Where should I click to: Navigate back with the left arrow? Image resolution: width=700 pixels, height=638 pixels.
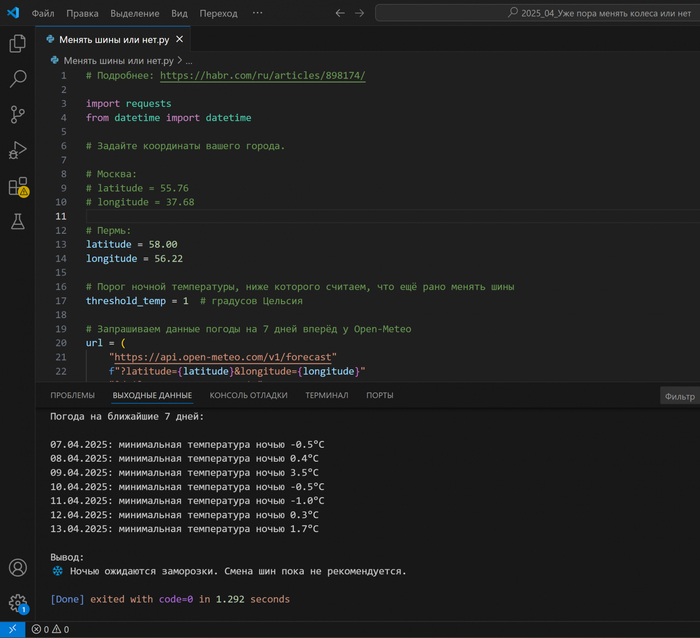pyautogui.click(x=340, y=13)
